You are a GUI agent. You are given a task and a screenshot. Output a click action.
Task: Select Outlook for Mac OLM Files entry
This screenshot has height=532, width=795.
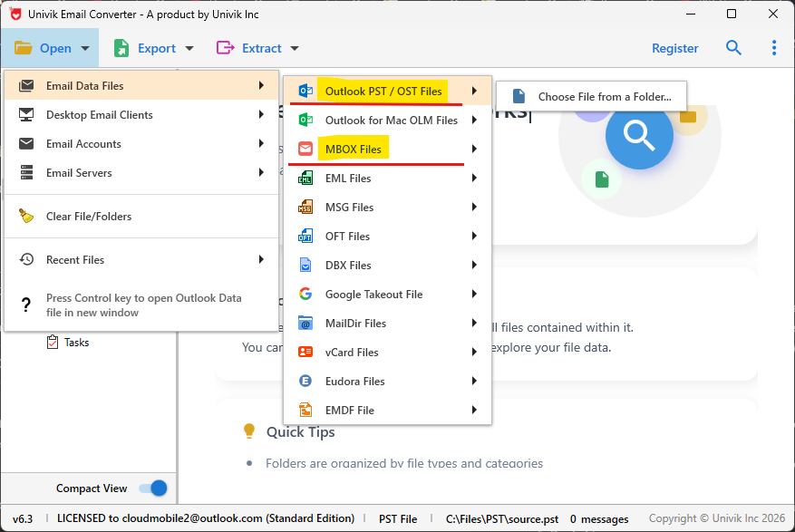click(x=388, y=120)
